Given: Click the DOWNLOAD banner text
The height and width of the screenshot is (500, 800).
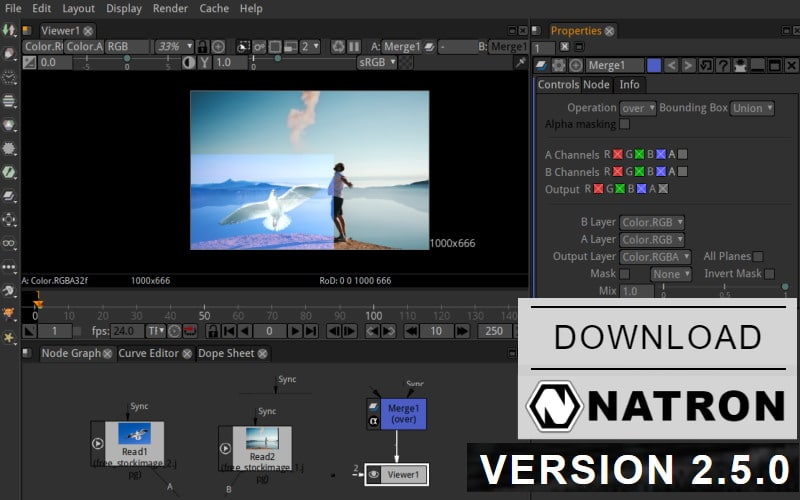Looking at the screenshot, I should 657,337.
